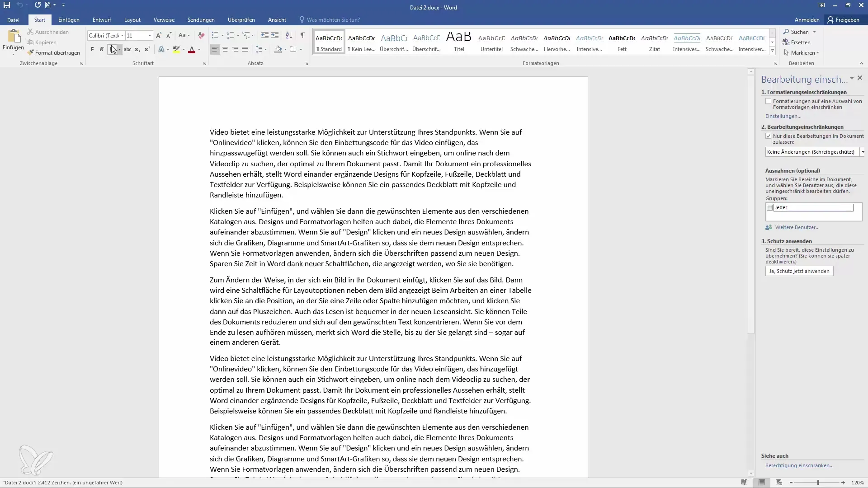Switch to Web Layout view in status bar

tap(778, 483)
